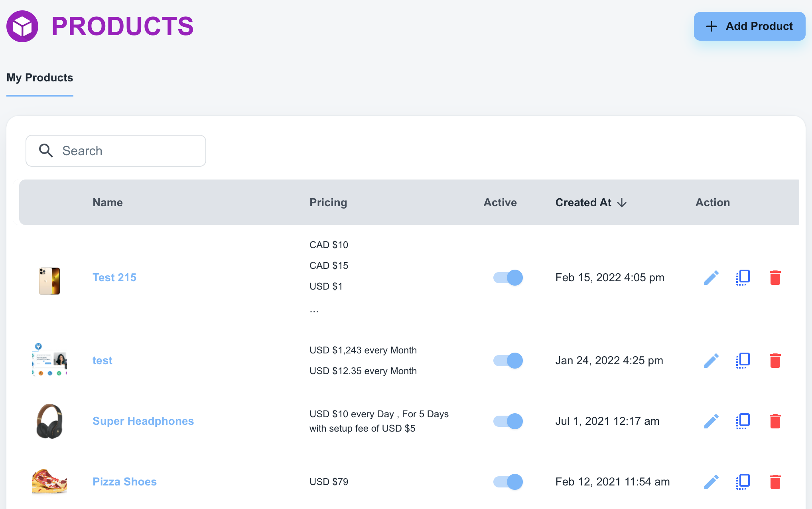Duplicate the 'test' product row
This screenshot has height=509, width=812.
pos(743,361)
